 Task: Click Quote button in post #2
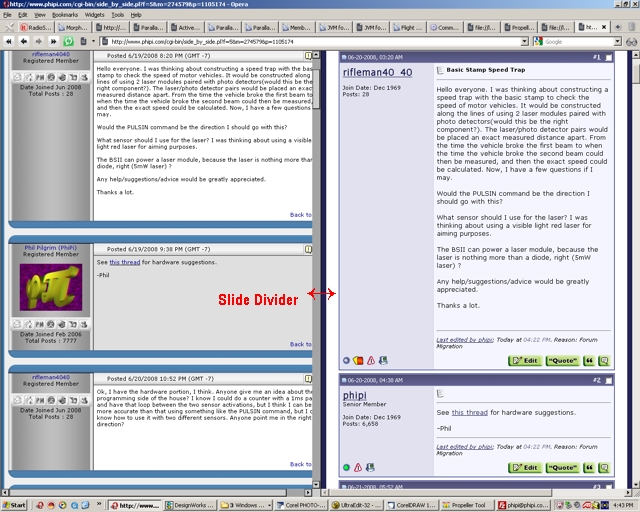(562, 467)
